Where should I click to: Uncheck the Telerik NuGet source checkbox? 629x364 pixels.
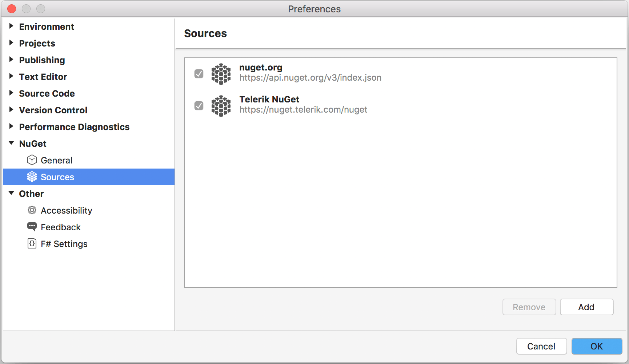199,106
